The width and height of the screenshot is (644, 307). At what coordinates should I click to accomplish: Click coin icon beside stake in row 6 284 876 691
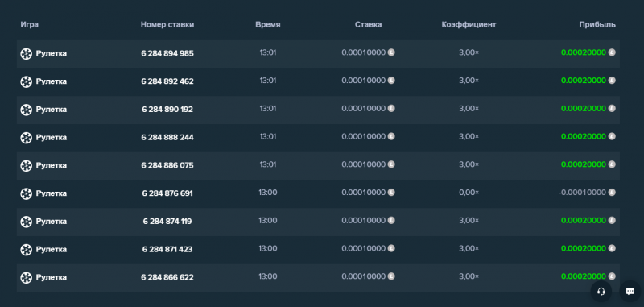click(391, 192)
